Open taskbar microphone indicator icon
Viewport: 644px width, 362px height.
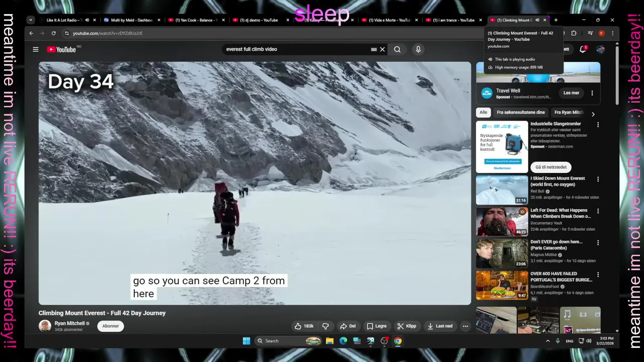[557, 341]
